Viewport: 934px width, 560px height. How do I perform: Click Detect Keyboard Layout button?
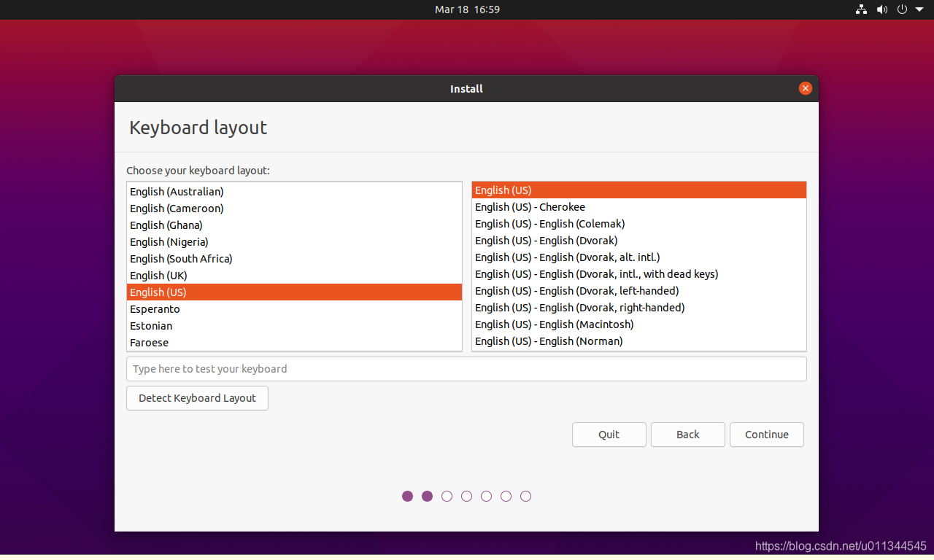tap(197, 398)
